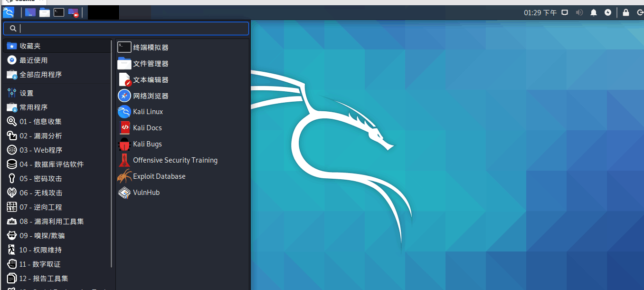Open Exploit Database entry
Screen dimensions: 644x290
[182, 176]
